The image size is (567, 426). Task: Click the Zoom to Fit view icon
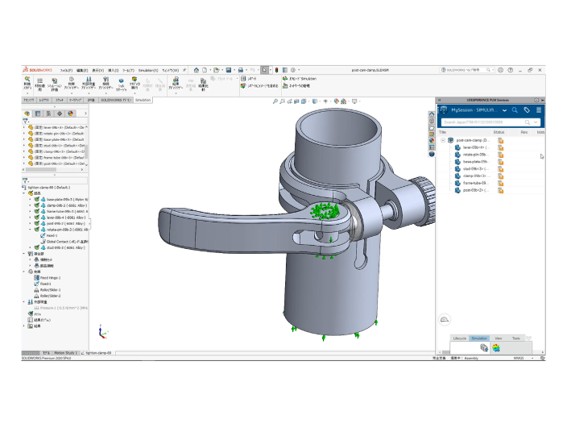click(275, 102)
